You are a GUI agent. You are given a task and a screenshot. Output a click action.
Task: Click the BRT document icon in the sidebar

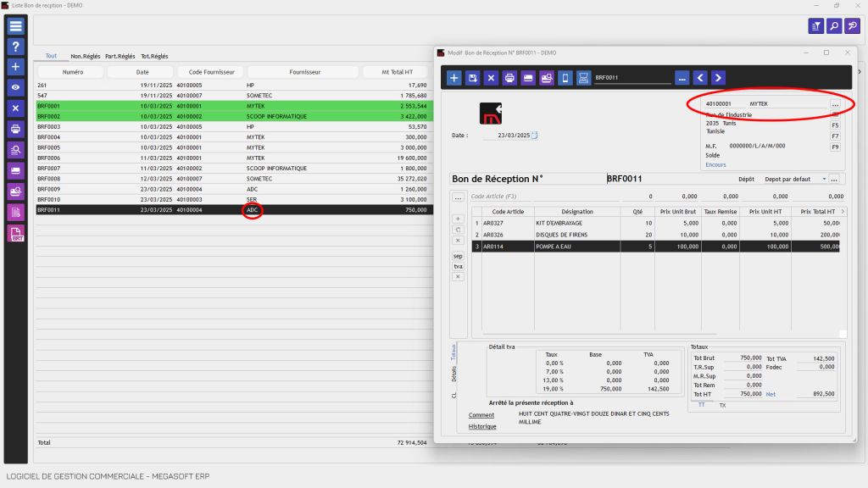click(x=15, y=234)
